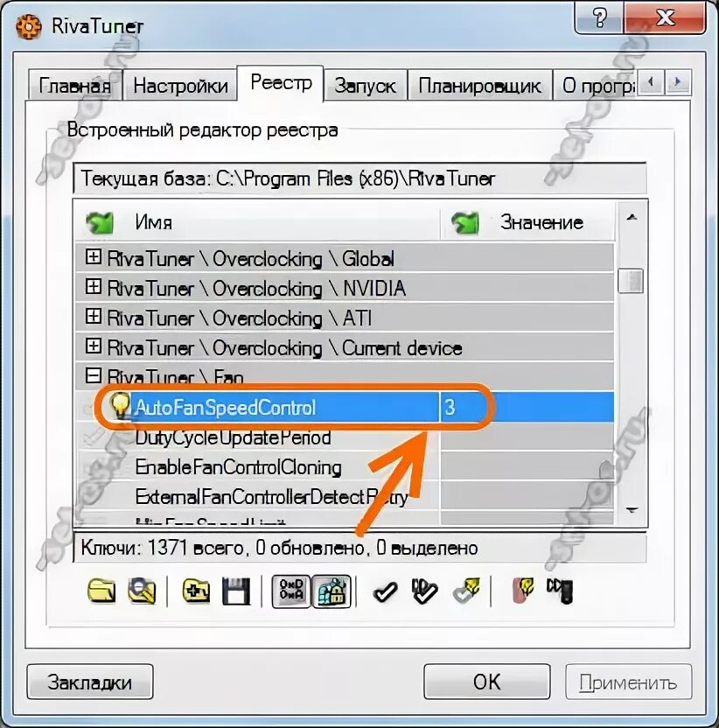Click the AutoFanSpeedControl value cell showing 3

[x=526, y=407]
